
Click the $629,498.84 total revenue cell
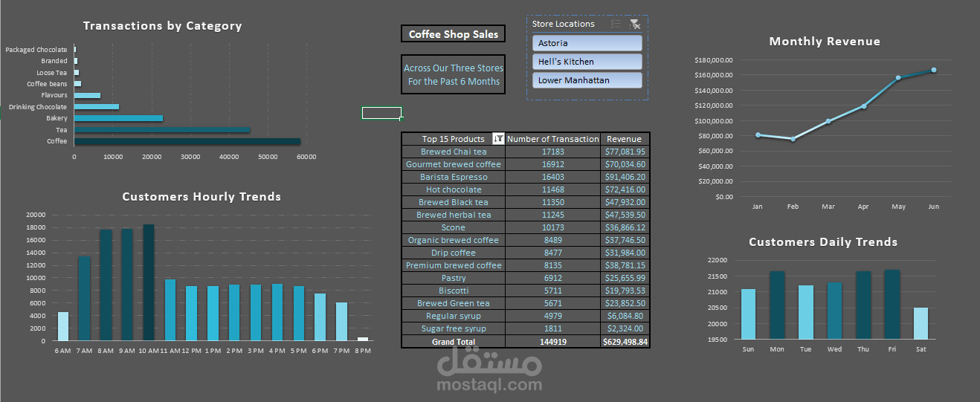tap(625, 342)
